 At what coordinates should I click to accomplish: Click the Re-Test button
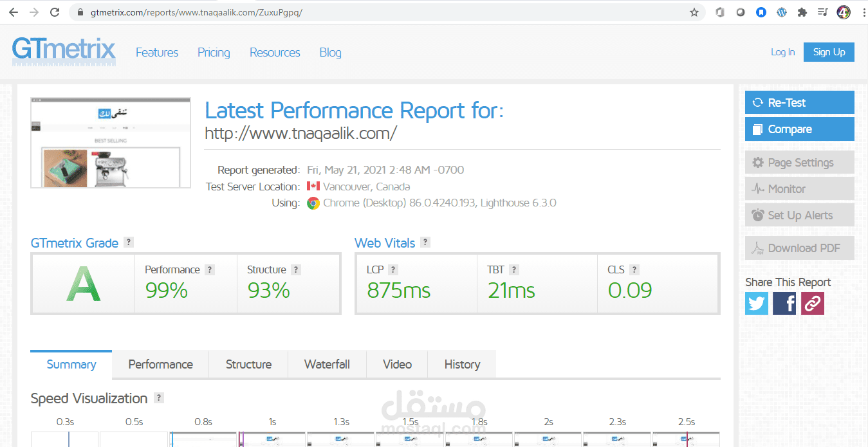800,102
